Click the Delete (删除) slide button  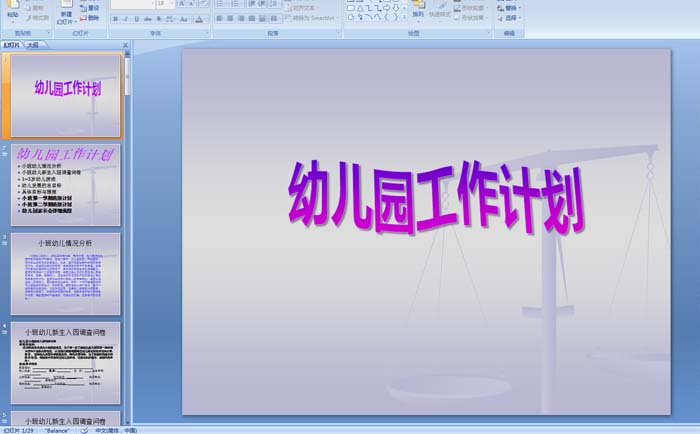(x=90, y=18)
